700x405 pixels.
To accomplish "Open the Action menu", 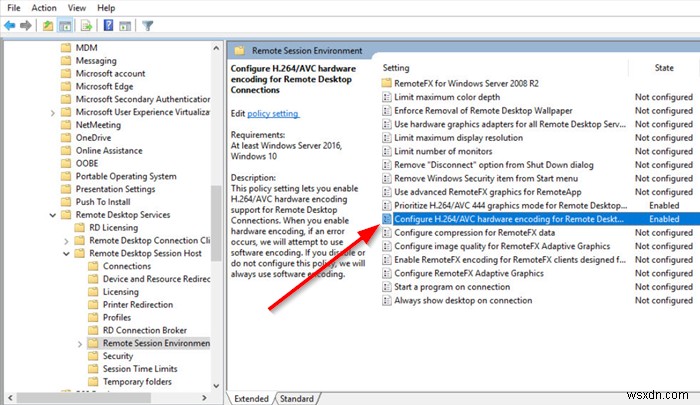I will coord(44,8).
